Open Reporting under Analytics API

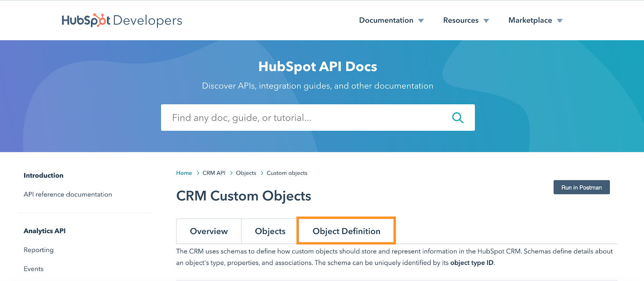39,250
